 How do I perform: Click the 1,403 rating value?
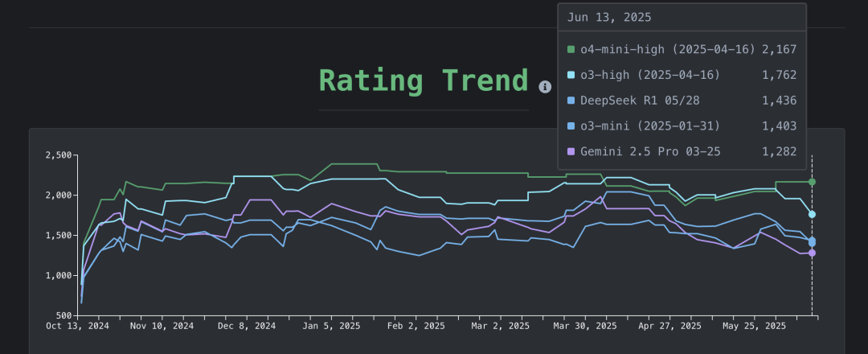(780, 126)
